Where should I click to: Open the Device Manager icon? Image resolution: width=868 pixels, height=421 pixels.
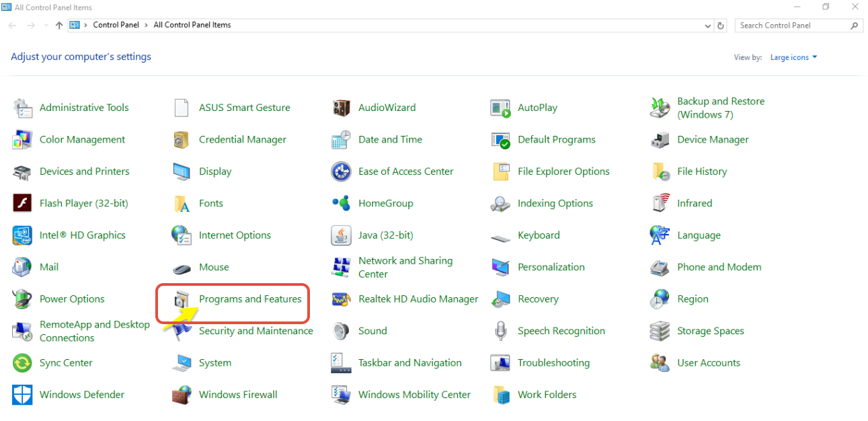[x=660, y=140]
